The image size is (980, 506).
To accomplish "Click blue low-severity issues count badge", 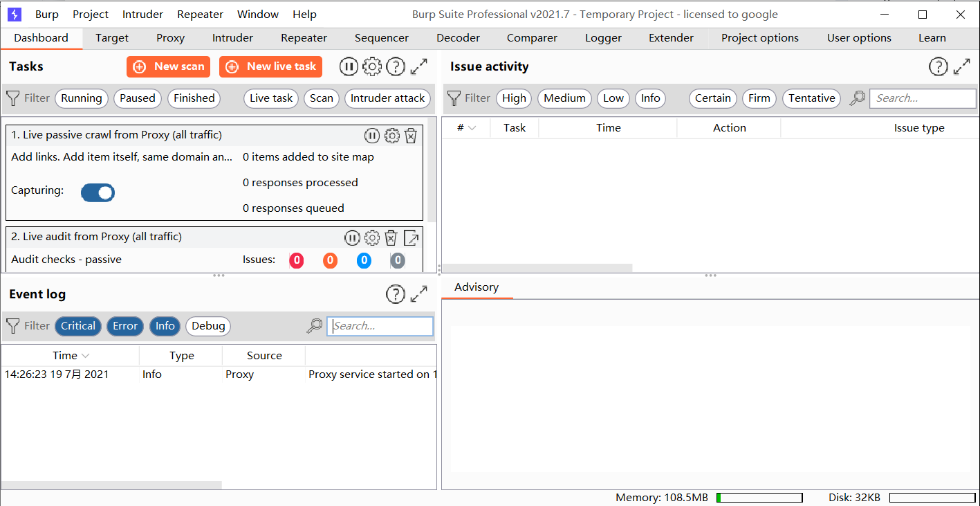I will pos(364,260).
